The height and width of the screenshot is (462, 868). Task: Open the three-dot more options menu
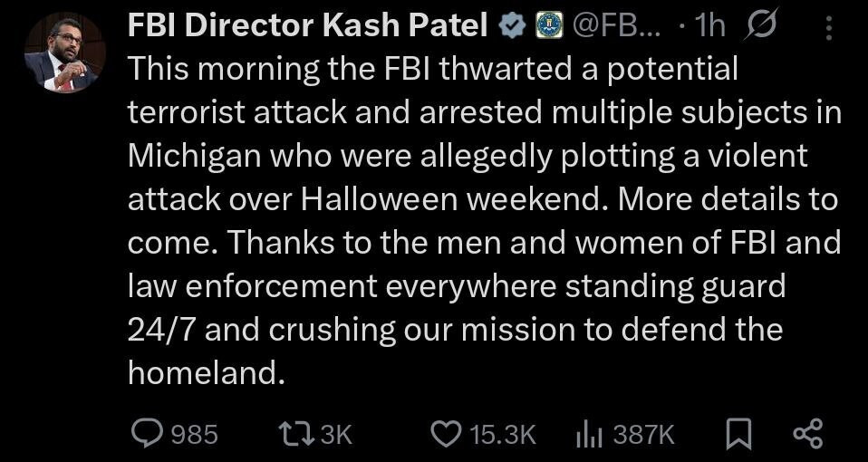828,29
